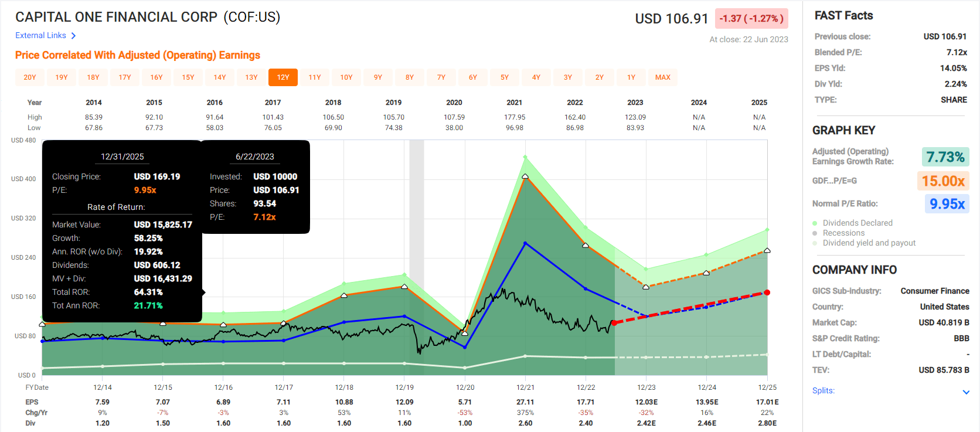Click the 2021 EPS value 27.11

pos(525,402)
